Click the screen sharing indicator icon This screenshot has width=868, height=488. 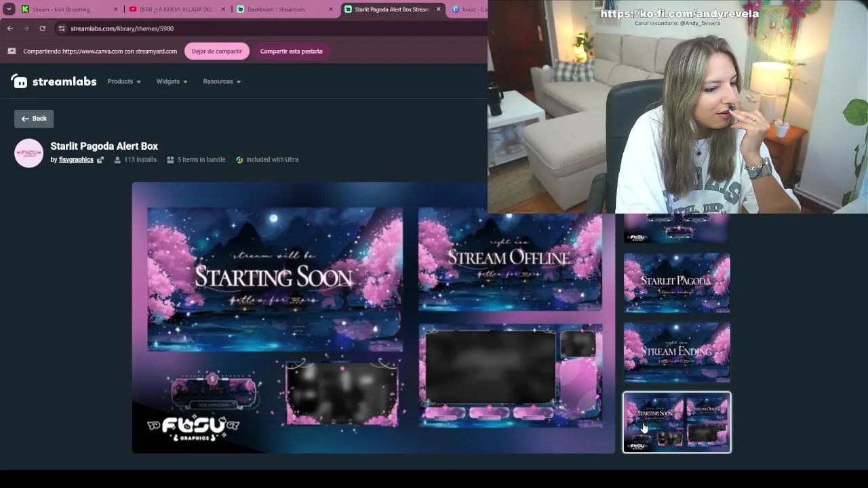tap(12, 51)
